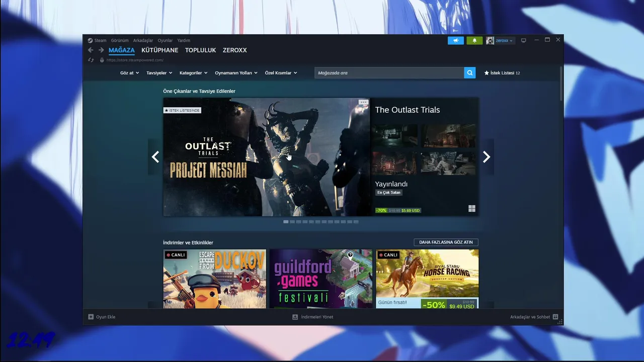Open the Rival Stars Horse Racing card

[x=427, y=279]
